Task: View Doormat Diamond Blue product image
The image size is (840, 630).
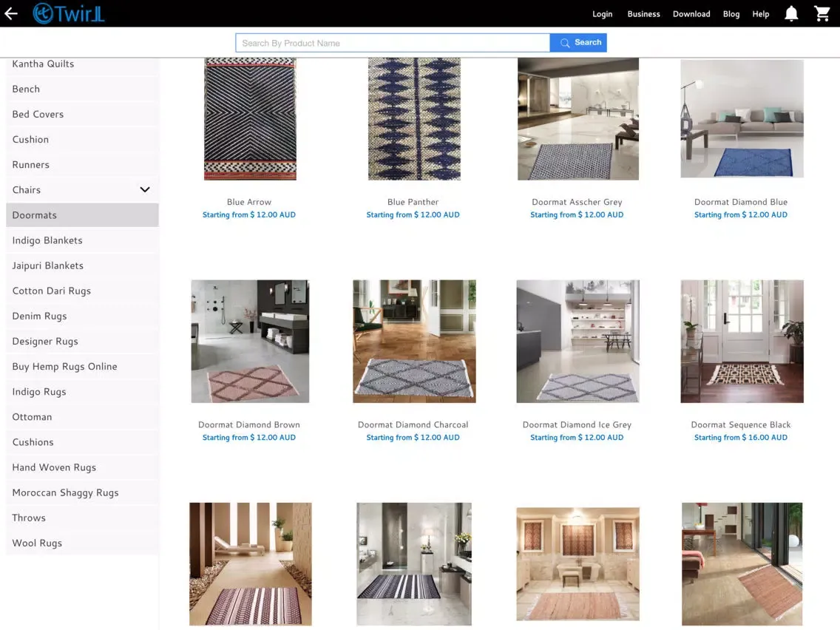Action: pyautogui.click(x=742, y=118)
